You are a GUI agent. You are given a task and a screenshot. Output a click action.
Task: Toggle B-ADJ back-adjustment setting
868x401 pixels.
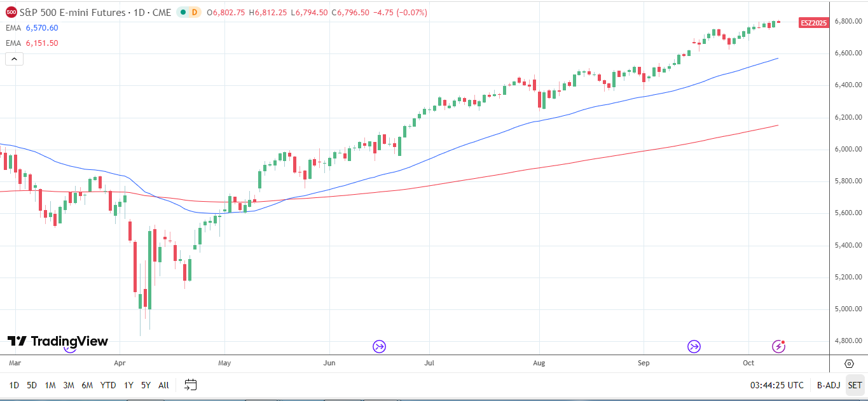click(829, 385)
